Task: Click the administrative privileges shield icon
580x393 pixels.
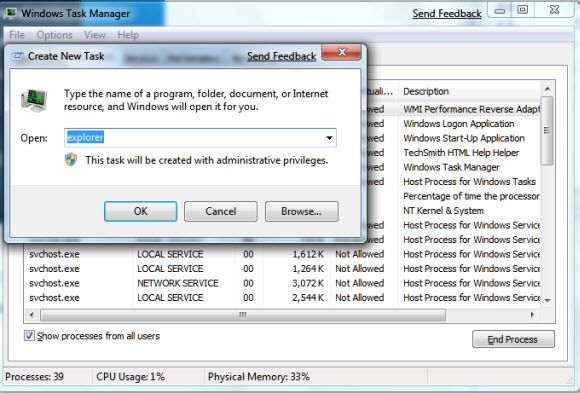Action: point(71,160)
